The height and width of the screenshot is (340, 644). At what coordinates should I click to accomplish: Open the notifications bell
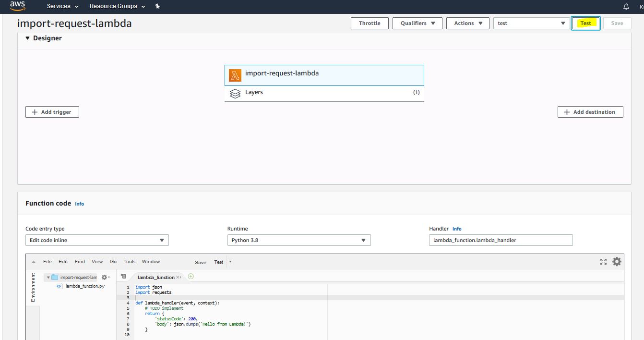pos(626,7)
